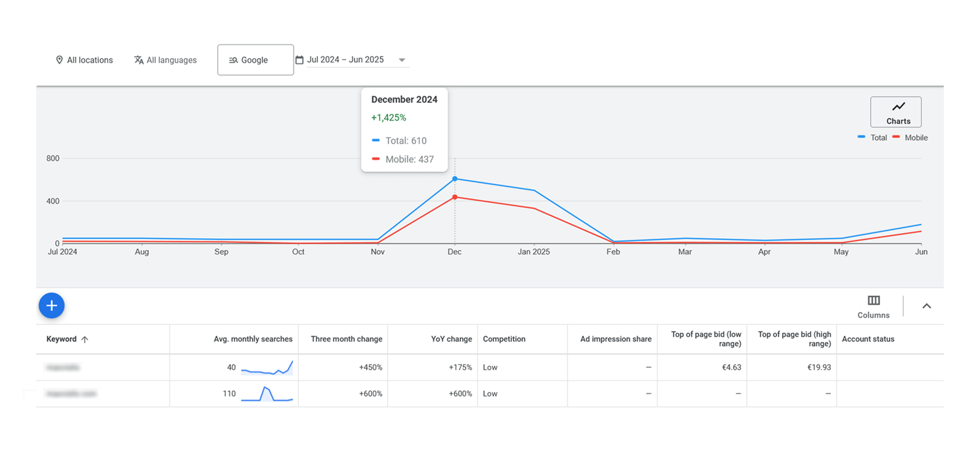Image resolution: width=980 pixels, height=450 pixels.
Task: Click the language translate icon
Action: [138, 60]
